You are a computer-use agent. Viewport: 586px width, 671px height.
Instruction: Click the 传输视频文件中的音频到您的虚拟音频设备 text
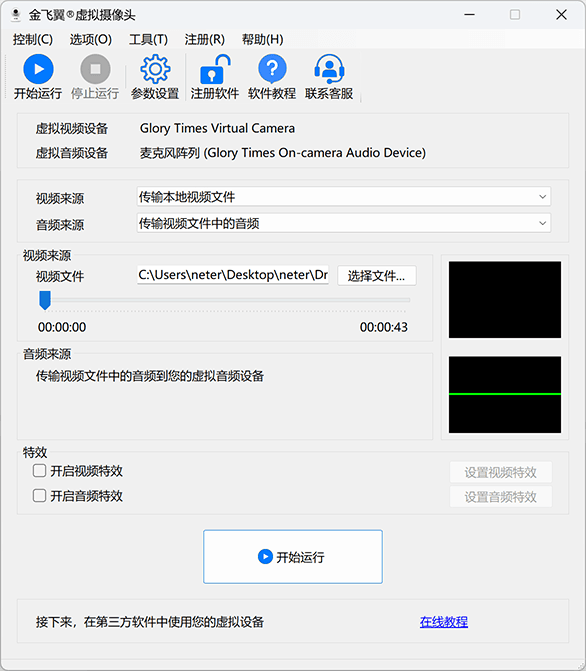(x=150, y=376)
